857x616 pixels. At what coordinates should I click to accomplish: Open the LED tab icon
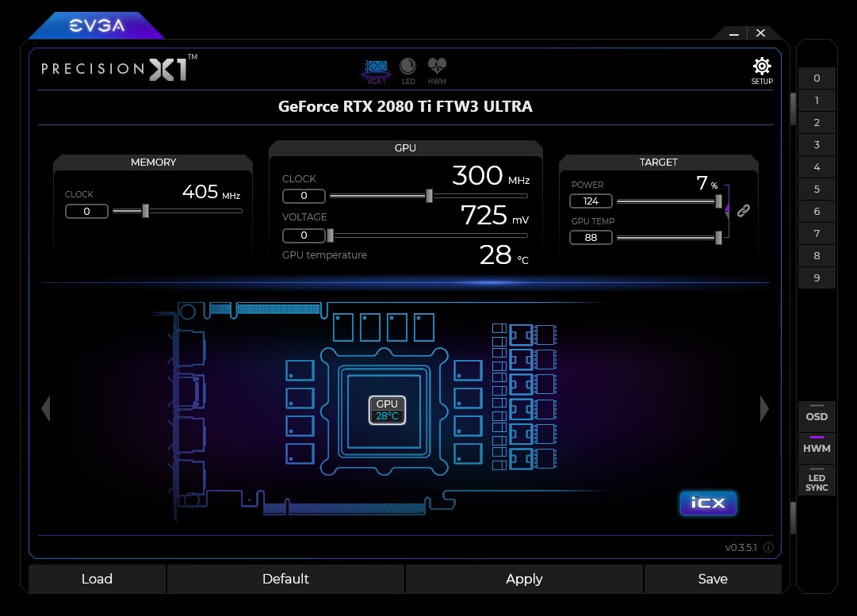pos(407,71)
